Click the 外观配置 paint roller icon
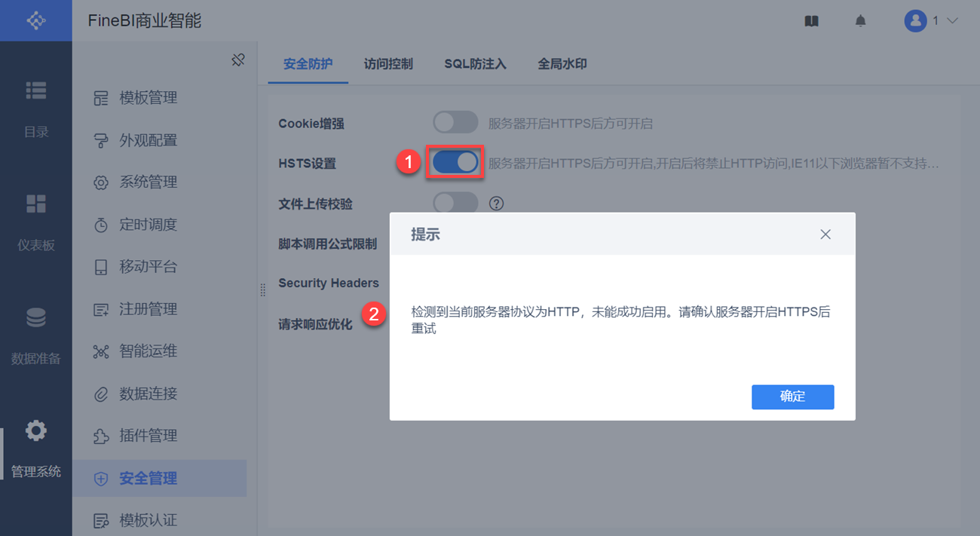Viewport: 980px width, 536px height. point(100,140)
